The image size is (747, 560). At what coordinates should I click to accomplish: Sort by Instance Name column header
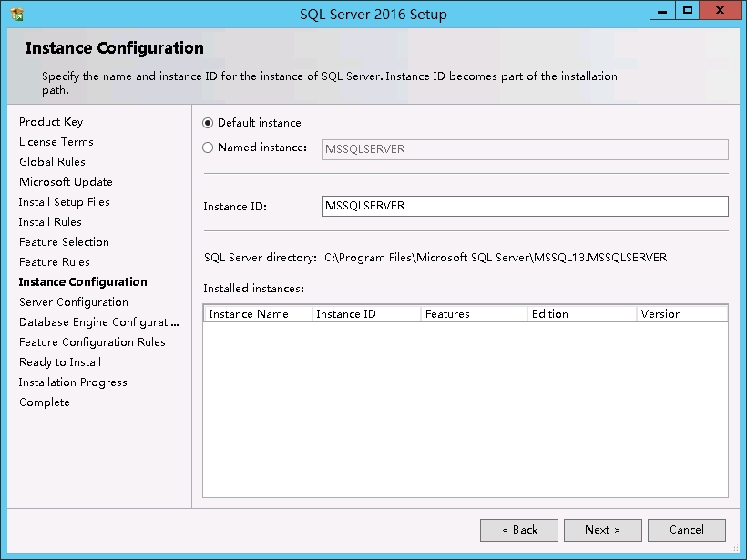click(258, 314)
